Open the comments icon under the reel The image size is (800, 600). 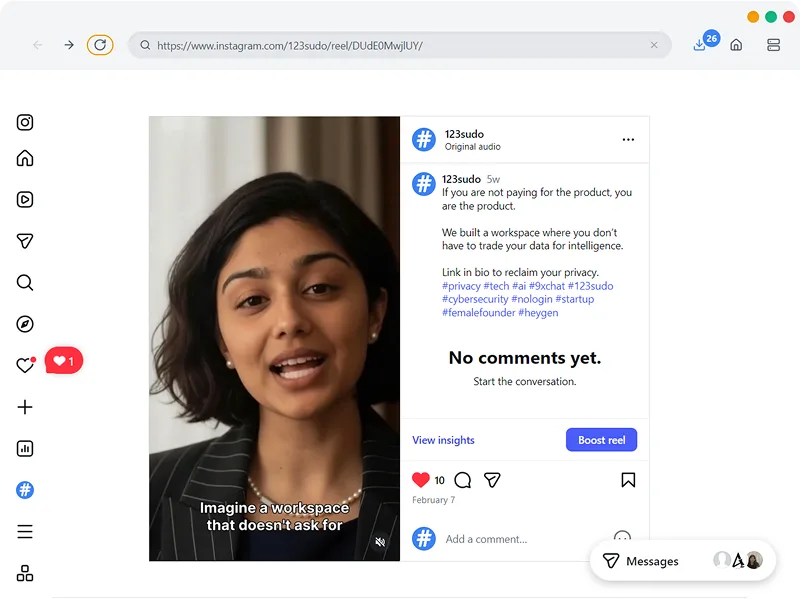click(x=462, y=480)
